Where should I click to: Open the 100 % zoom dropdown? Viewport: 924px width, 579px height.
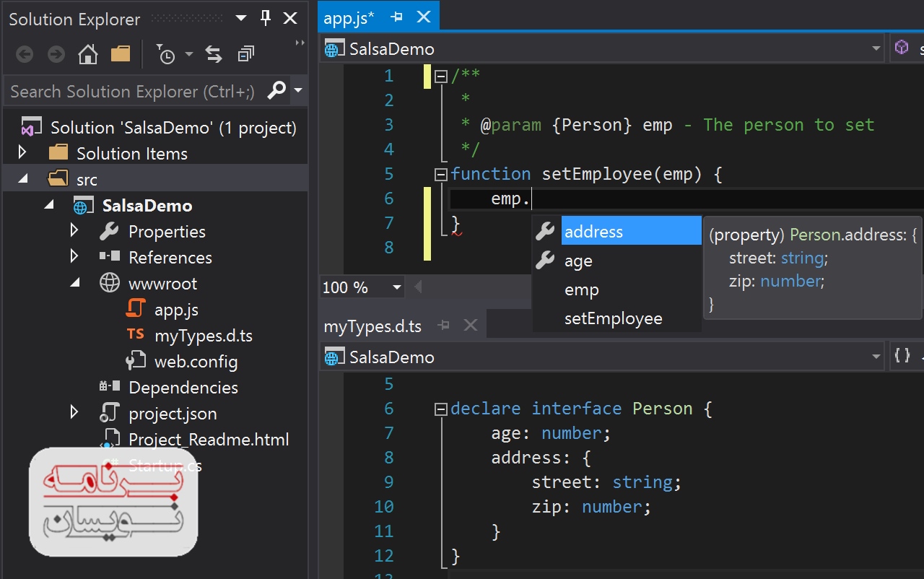396,287
